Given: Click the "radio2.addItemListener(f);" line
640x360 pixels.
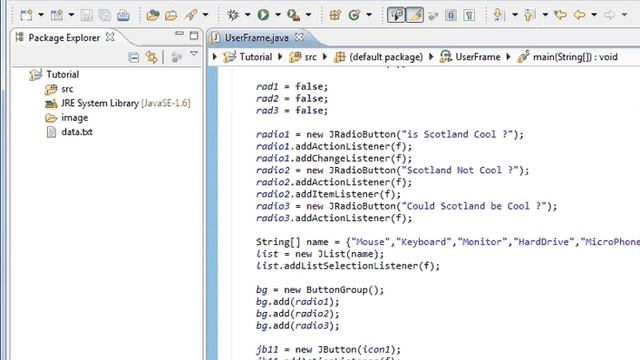Looking at the screenshot, I should click(328, 194).
